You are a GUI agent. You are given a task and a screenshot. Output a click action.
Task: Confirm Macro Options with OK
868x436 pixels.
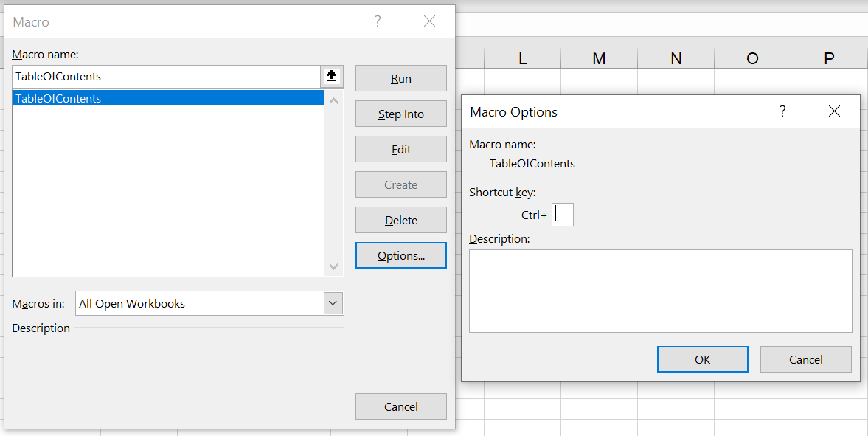[x=702, y=359]
